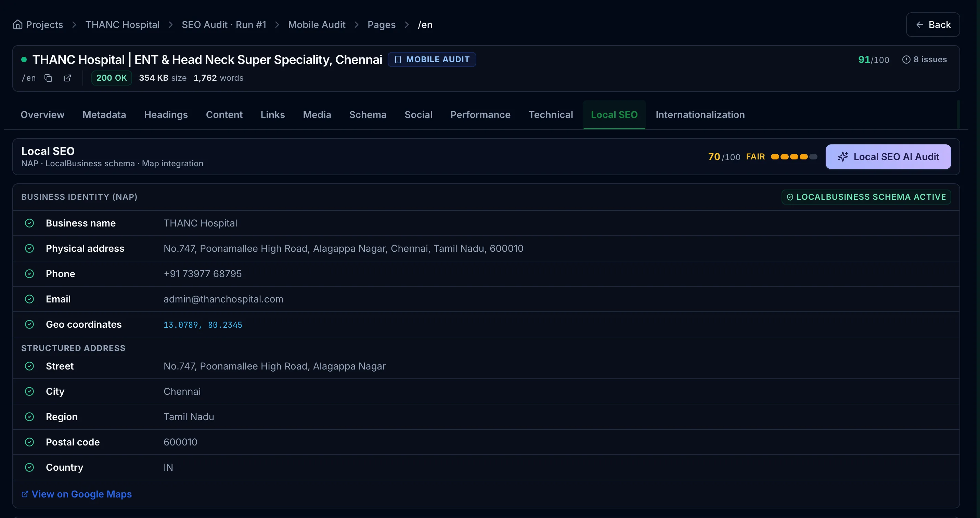Click the check icon beside Physical address

pos(29,248)
